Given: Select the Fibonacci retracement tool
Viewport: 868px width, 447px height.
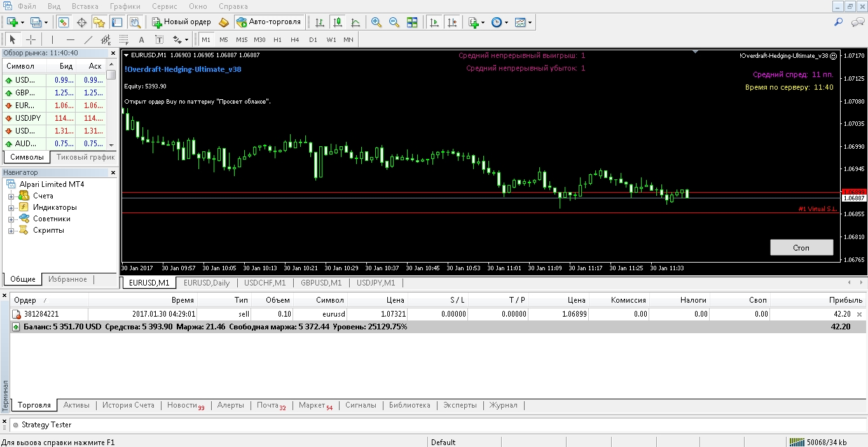Looking at the screenshot, I should pos(124,39).
